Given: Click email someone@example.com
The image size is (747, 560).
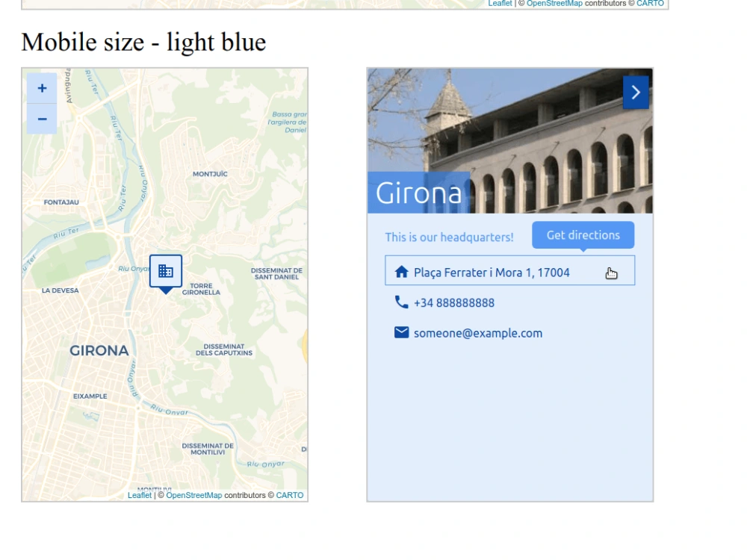Looking at the screenshot, I should [478, 333].
